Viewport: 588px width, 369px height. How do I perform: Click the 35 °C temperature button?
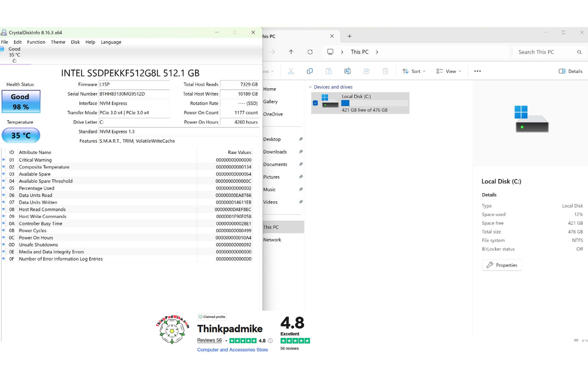tap(21, 135)
